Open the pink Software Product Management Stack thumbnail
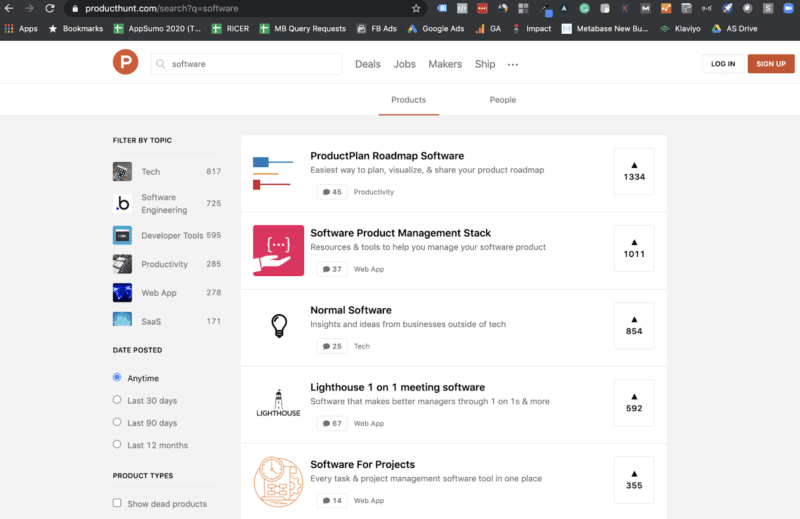 tap(279, 251)
